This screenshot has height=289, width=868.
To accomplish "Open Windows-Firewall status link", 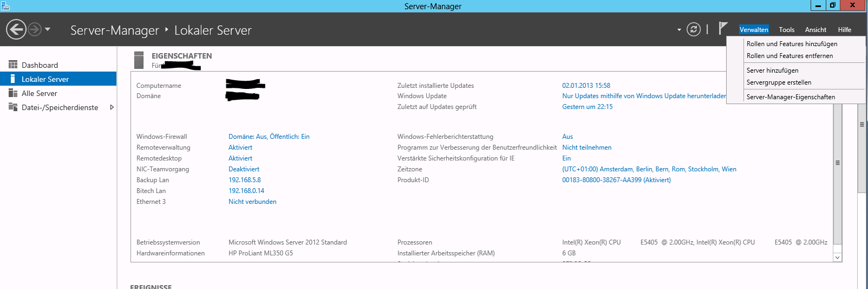I will click(x=269, y=137).
